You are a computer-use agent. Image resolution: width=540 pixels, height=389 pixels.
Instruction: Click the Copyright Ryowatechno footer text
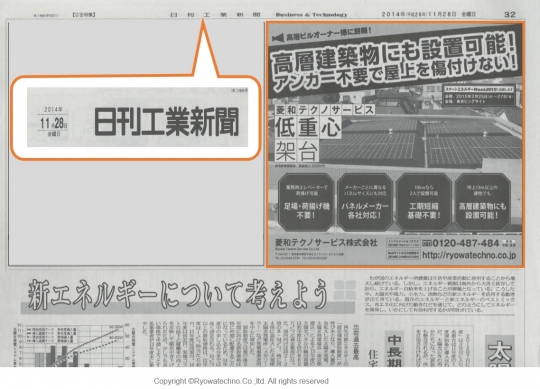point(241,381)
